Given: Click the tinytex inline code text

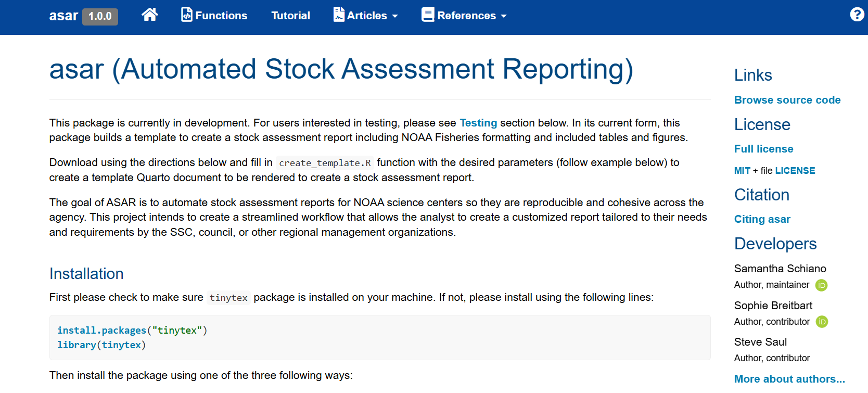Looking at the screenshot, I should 228,298.
